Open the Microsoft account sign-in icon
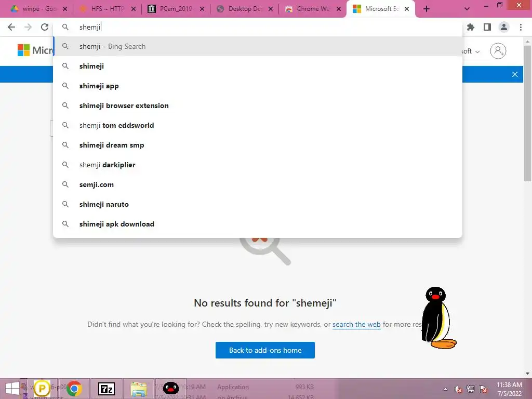The width and height of the screenshot is (532, 399). 498,51
